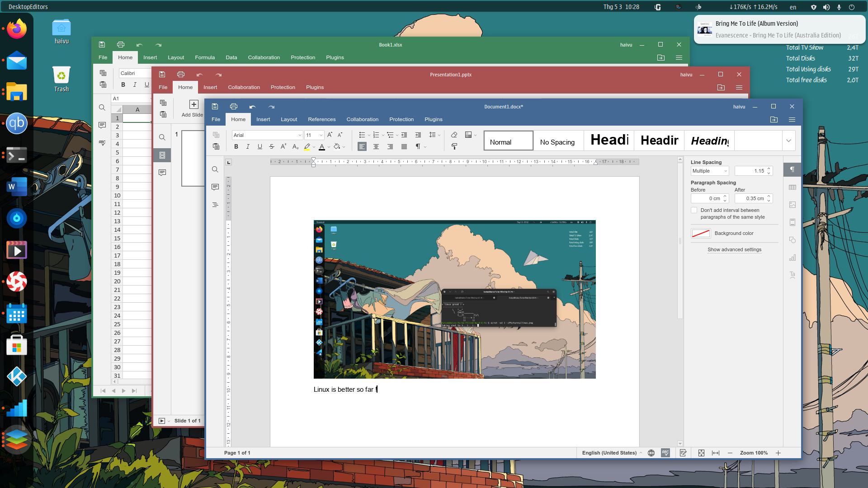Image resolution: width=868 pixels, height=488 pixels.
Task: Pick the paragraph Background color swatch
Action: tap(701, 233)
